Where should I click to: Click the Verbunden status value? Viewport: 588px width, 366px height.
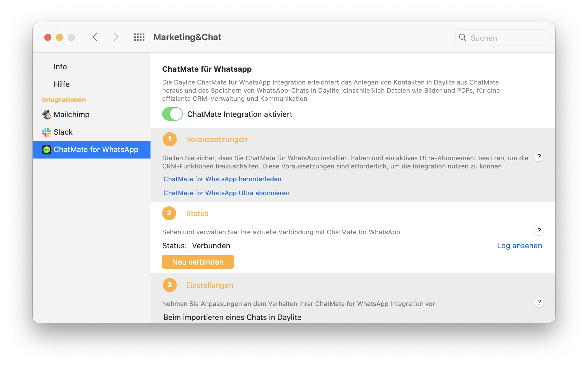click(x=211, y=246)
